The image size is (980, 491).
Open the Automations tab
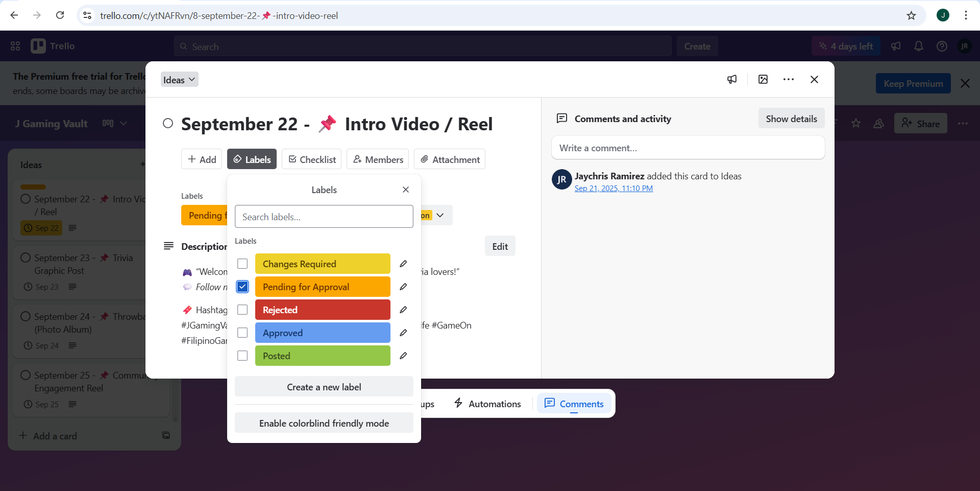point(487,404)
